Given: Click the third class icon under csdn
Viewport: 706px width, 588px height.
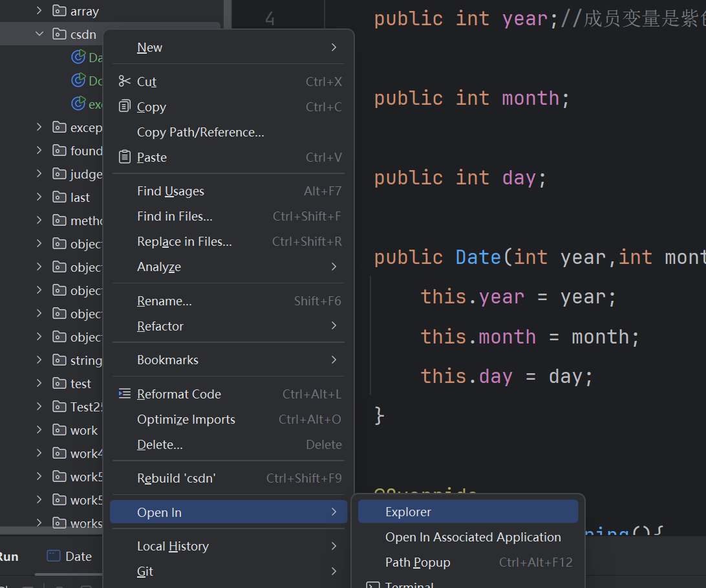Looking at the screenshot, I should [x=78, y=103].
